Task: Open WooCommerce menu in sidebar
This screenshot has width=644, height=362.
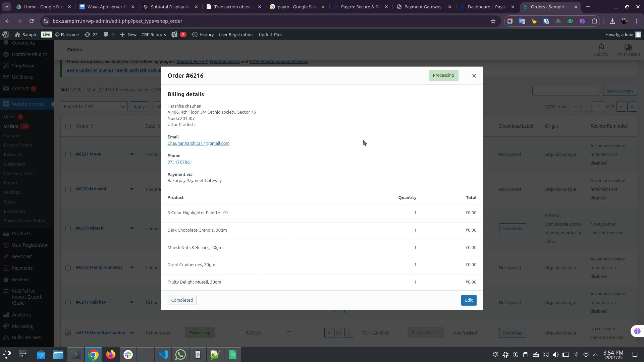Action: click(27, 104)
